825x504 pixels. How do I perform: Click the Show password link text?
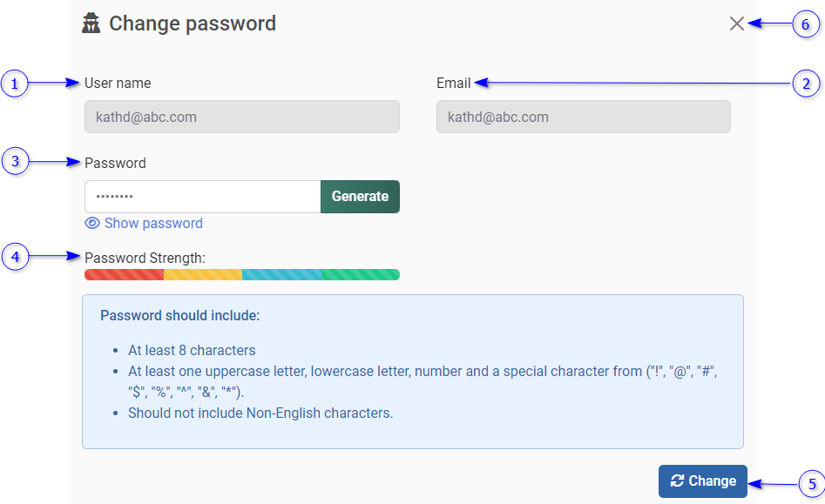(153, 224)
